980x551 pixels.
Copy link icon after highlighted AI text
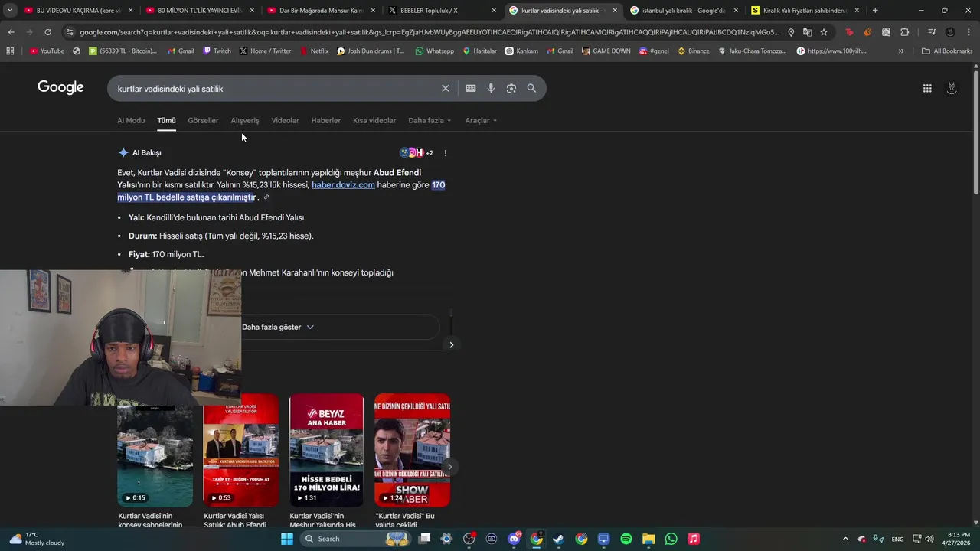266,197
